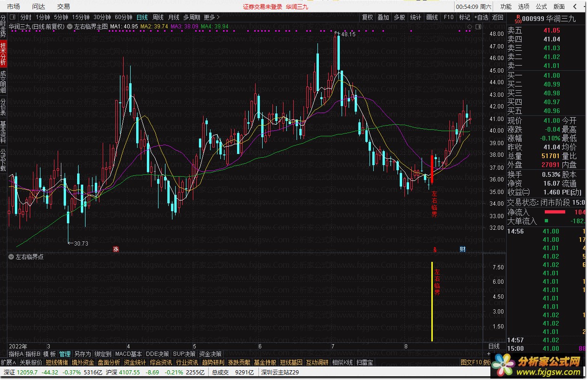
Task: Click the 叠加 overlay button
Action: (383, 17)
